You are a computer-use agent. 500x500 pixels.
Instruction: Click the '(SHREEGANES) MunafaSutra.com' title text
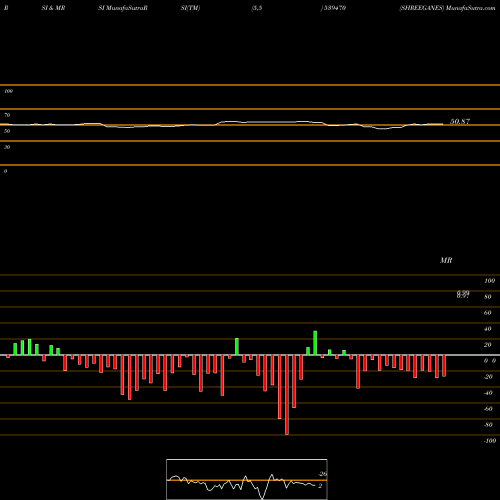tap(447, 8)
